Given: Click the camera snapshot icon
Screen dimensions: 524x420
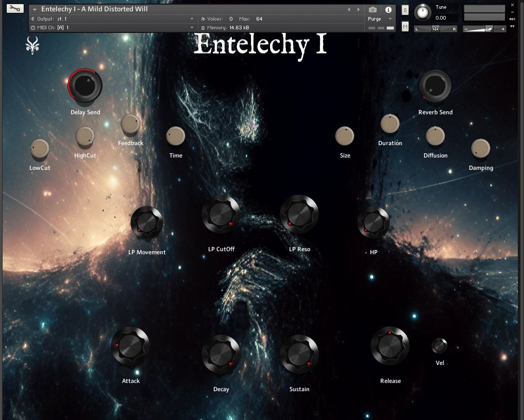Looking at the screenshot, I should [x=373, y=10].
